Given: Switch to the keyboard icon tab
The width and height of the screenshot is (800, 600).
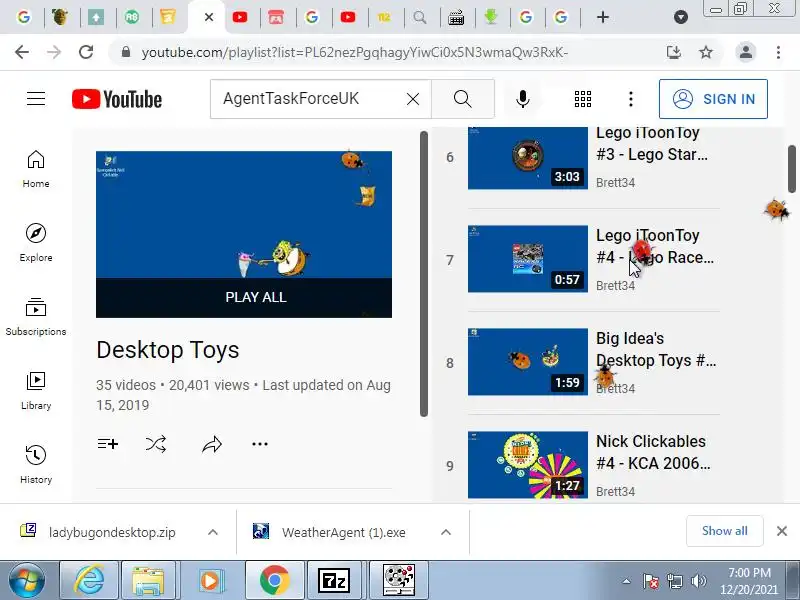Looking at the screenshot, I should point(456,18).
